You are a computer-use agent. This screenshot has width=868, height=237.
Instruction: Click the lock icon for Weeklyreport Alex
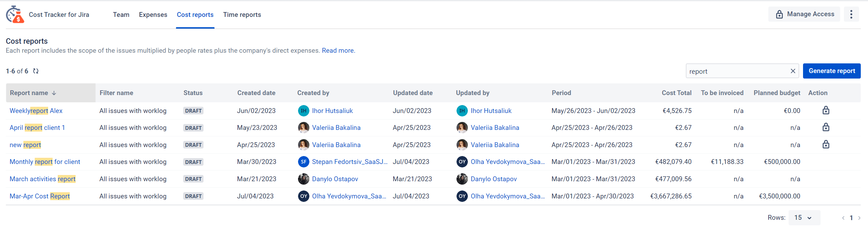(826, 111)
